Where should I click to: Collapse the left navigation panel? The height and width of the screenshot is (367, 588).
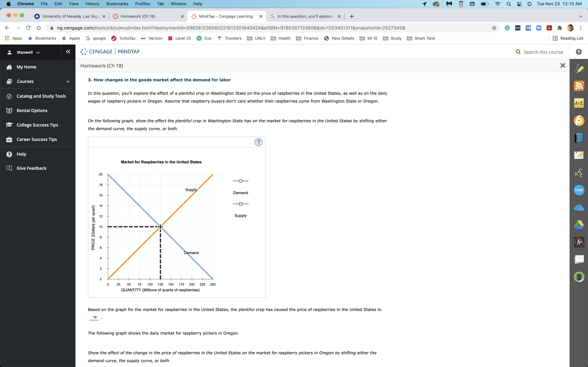point(68,51)
